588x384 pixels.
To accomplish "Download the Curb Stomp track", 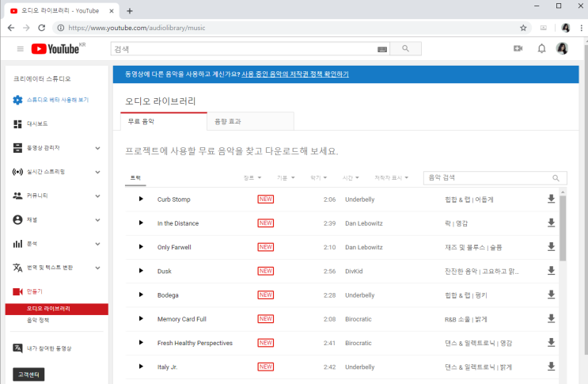I will (x=551, y=199).
